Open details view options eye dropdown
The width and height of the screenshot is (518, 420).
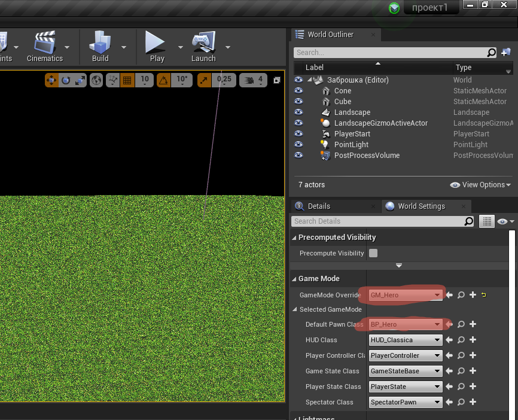click(x=505, y=221)
